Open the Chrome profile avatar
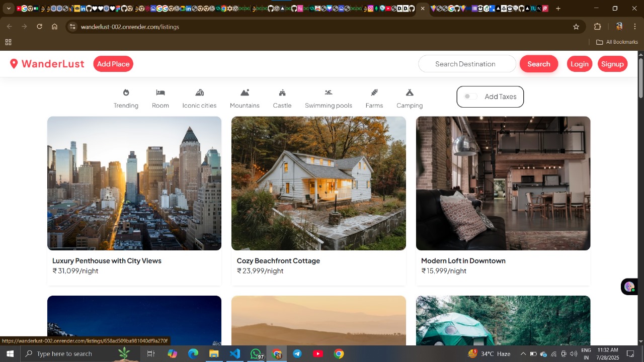 pyautogui.click(x=619, y=27)
